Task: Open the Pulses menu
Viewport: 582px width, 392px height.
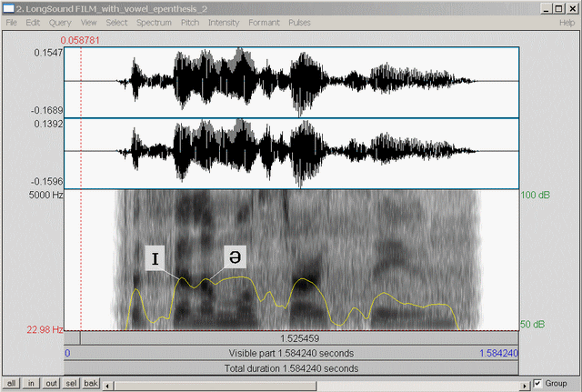Action: point(299,22)
